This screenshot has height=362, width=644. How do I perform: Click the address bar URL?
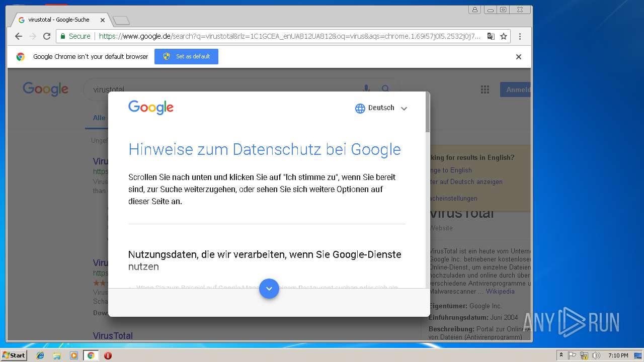point(289,36)
